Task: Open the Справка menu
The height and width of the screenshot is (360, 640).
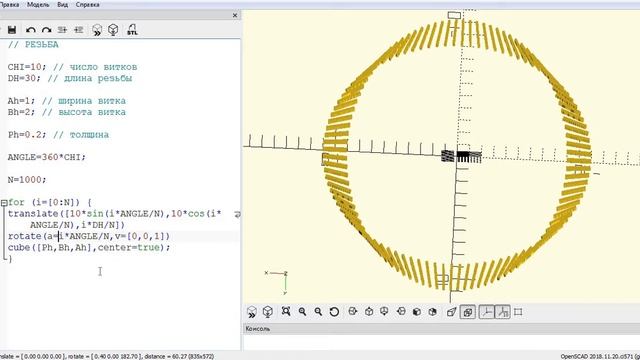Action: pyautogui.click(x=87, y=4)
